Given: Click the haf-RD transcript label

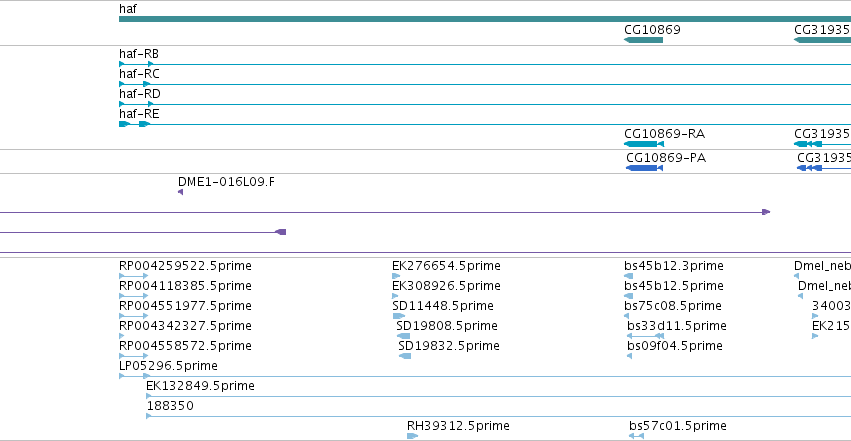Looking at the screenshot, I should coord(139,94).
